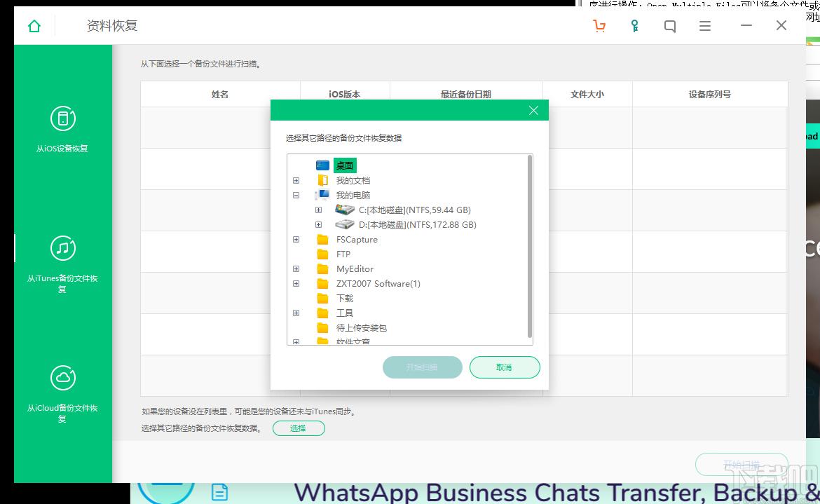Close the backup path dialog

click(x=533, y=110)
